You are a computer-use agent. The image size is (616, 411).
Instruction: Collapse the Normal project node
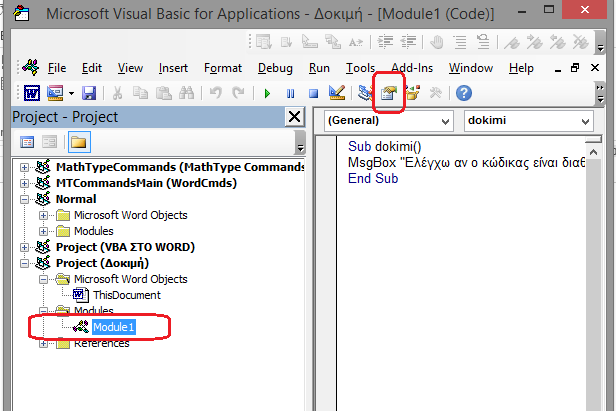point(24,200)
